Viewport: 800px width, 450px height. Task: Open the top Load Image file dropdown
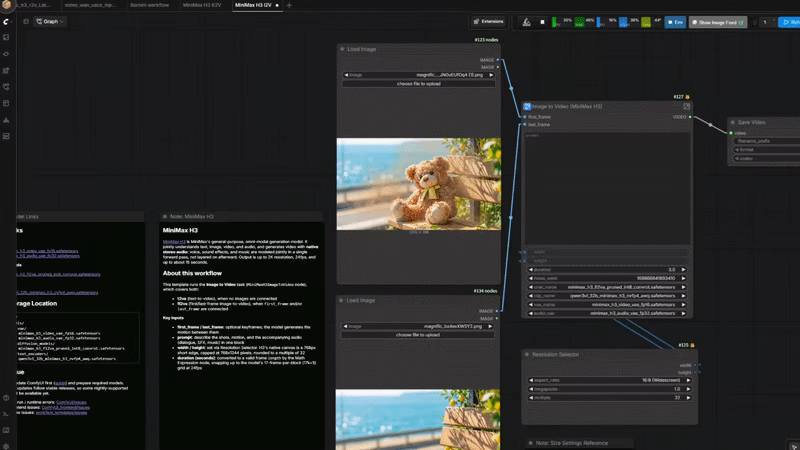click(418, 75)
